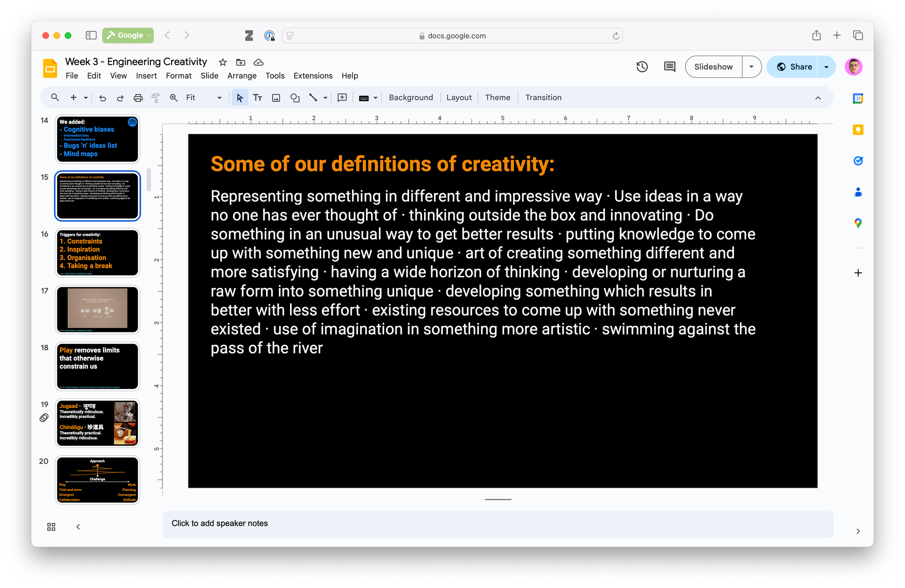Image resolution: width=905 pixels, height=588 pixels.
Task: Star the presentation title
Action: pos(223,62)
